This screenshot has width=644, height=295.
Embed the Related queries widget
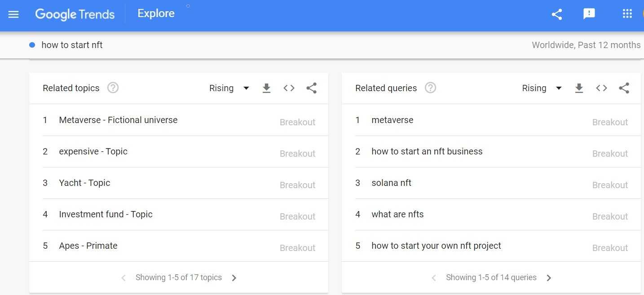click(x=601, y=88)
